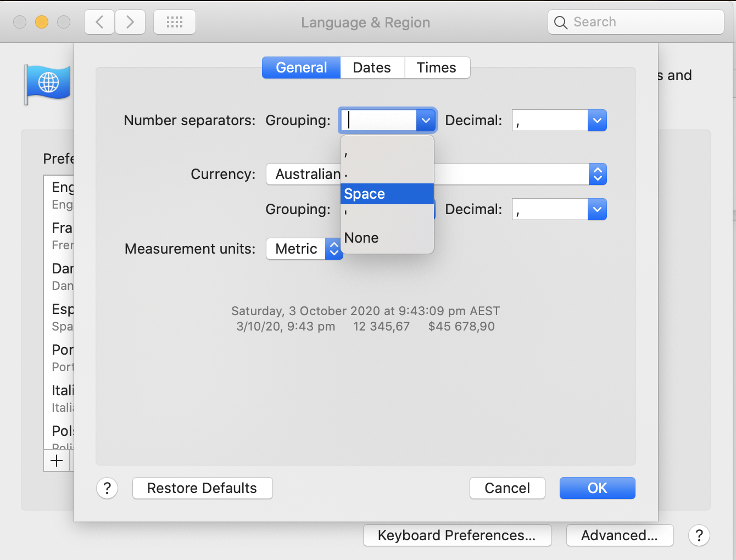Add a preferred language with the plus button

[x=57, y=461]
